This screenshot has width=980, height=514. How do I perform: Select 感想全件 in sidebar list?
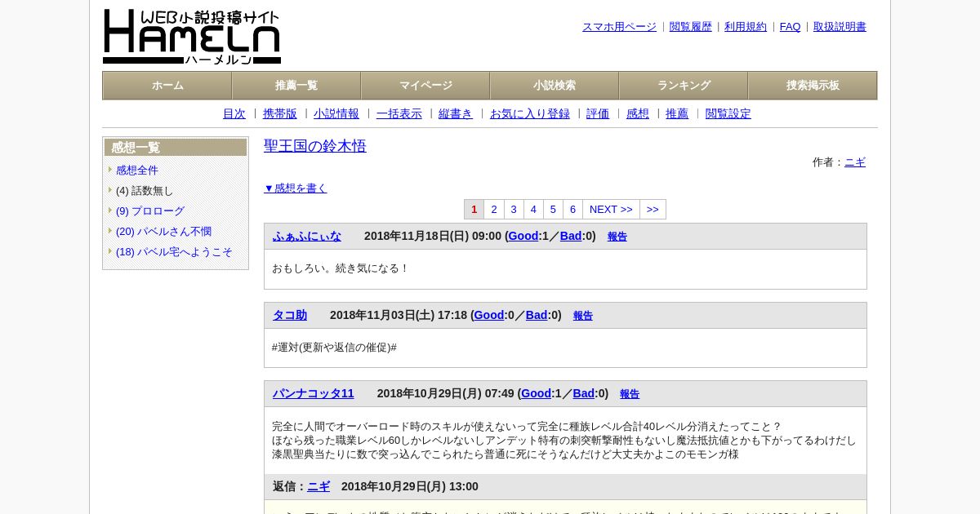137,171
